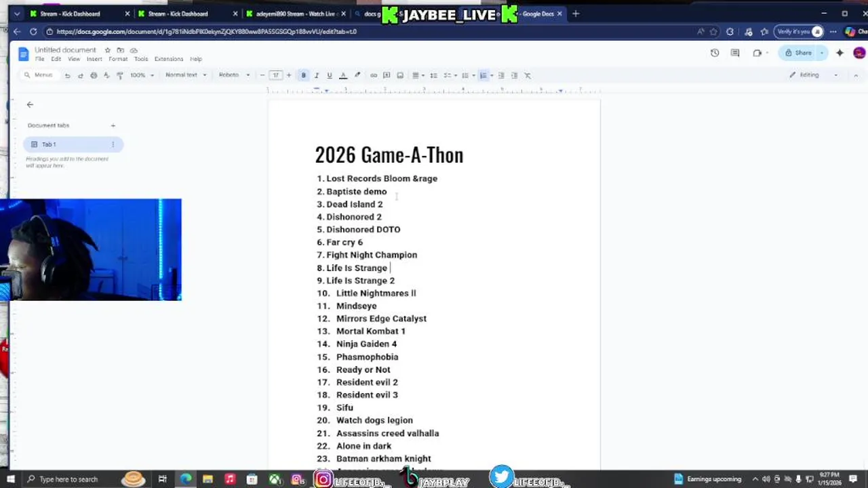Open the Help menu
Image resolution: width=868 pixels, height=488 pixels.
pos(196,59)
